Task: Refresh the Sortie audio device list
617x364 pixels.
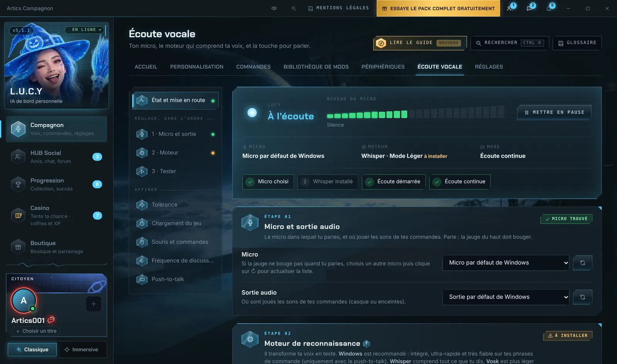Action: [583, 297]
